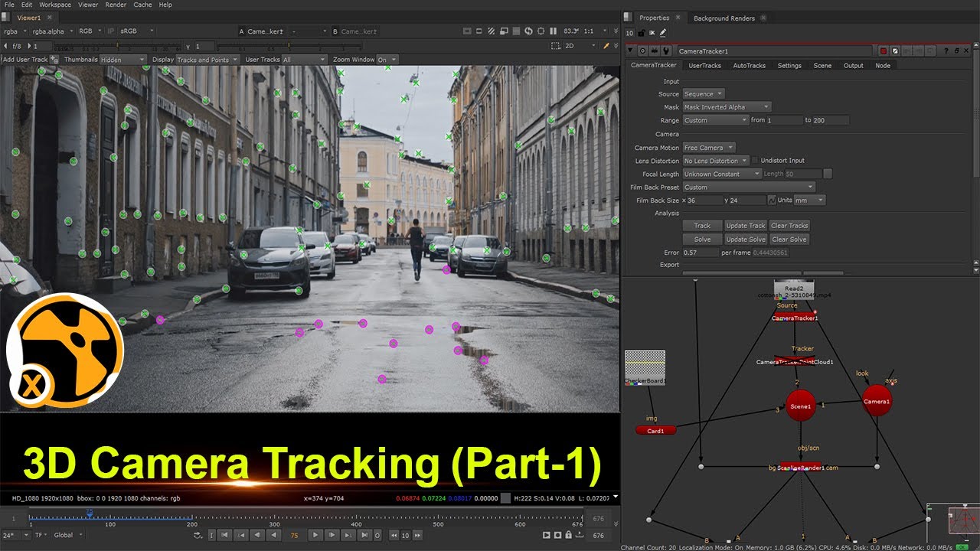Image resolution: width=980 pixels, height=551 pixels.
Task: Open the CameraTracker1 help question mark
Action: (946, 51)
